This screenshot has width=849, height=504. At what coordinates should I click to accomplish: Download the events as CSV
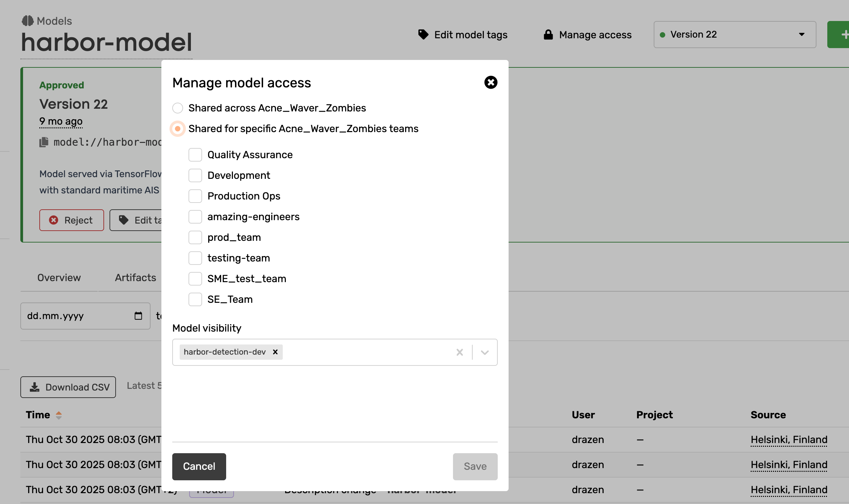pyautogui.click(x=68, y=387)
